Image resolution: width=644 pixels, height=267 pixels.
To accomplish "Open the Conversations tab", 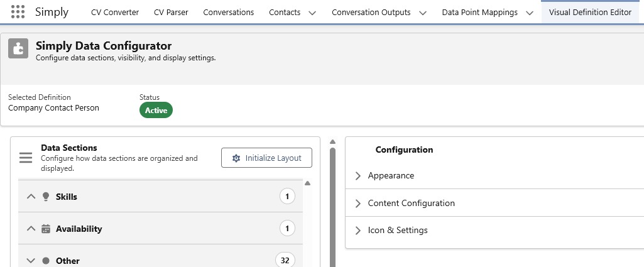I will [x=228, y=13].
